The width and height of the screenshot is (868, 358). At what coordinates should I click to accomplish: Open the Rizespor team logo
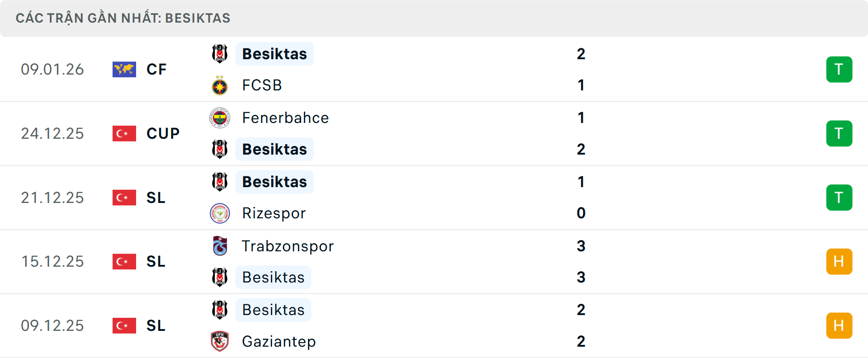point(220,213)
